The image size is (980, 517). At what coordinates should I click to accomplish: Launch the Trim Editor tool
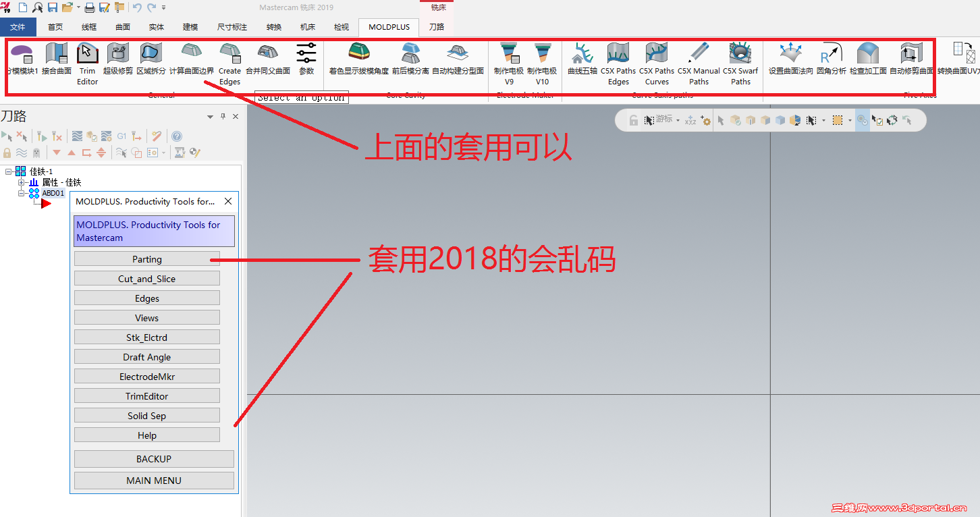click(x=87, y=64)
